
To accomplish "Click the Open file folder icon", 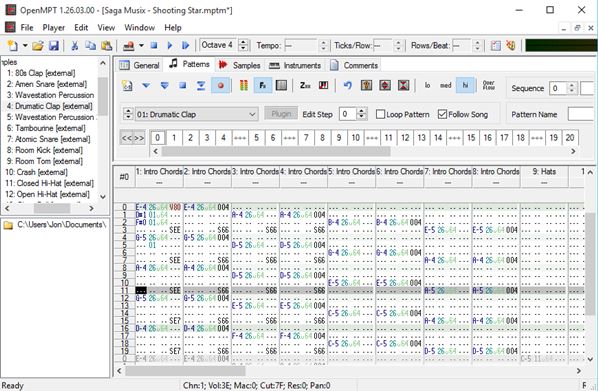I will point(38,46).
